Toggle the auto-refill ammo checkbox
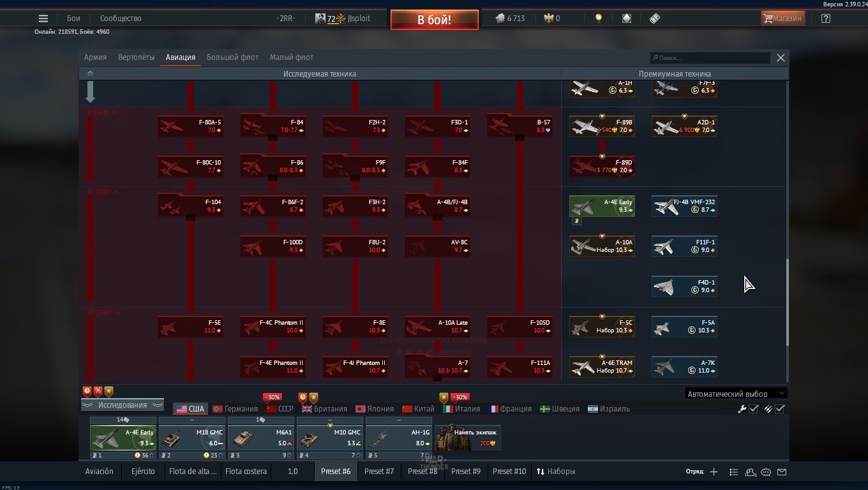Screen dimensions: 868x490 [x=779, y=409]
